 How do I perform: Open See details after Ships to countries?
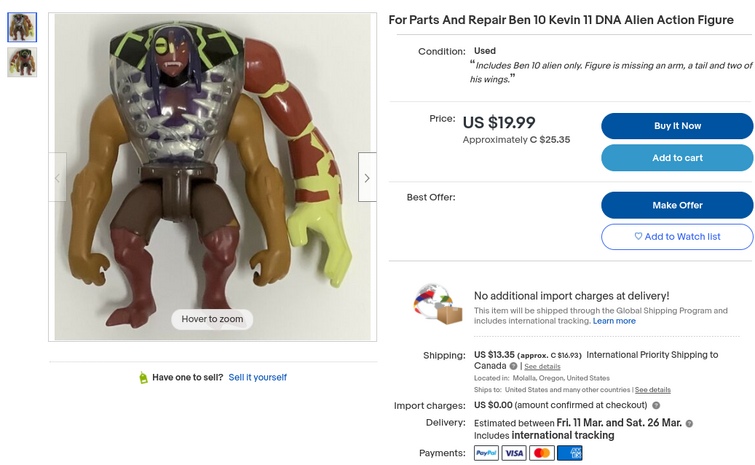[x=652, y=390]
